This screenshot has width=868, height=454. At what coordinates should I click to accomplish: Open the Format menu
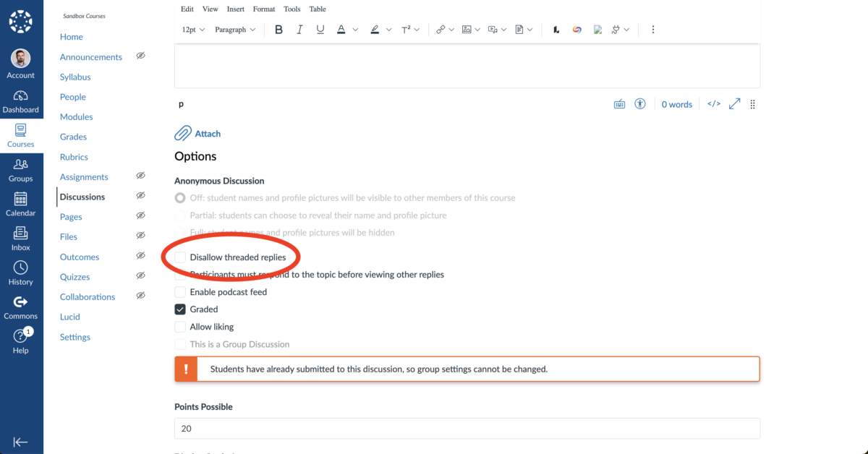pos(264,9)
